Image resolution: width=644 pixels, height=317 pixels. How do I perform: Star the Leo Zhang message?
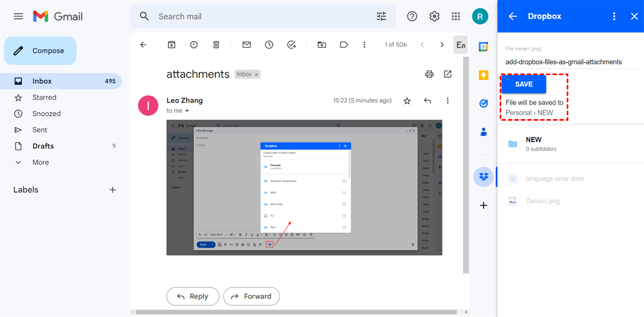pos(407,100)
